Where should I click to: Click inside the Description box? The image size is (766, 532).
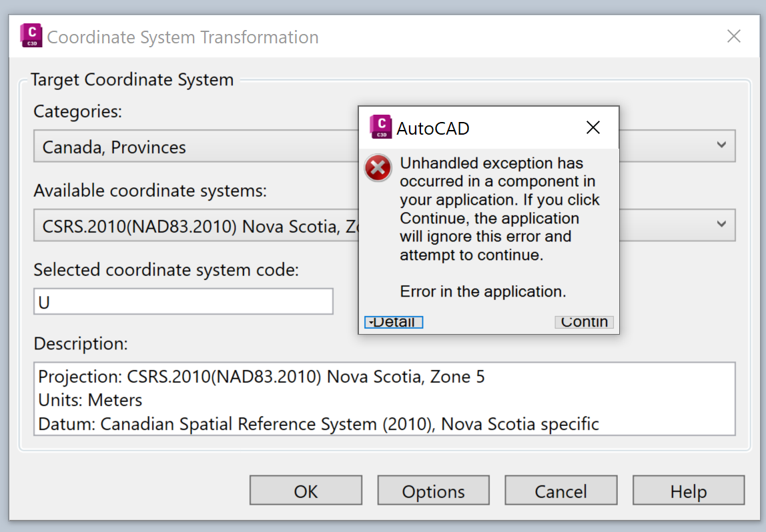383,400
